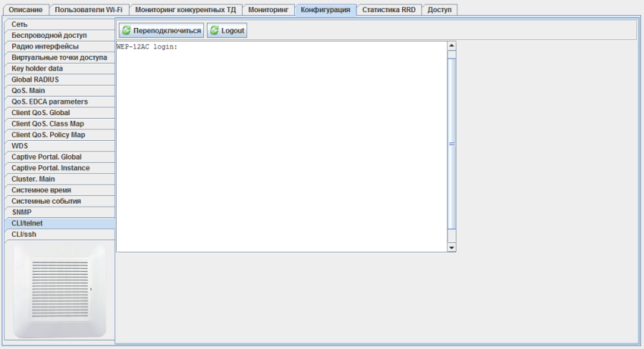Open QoS. Main settings

(x=60, y=91)
